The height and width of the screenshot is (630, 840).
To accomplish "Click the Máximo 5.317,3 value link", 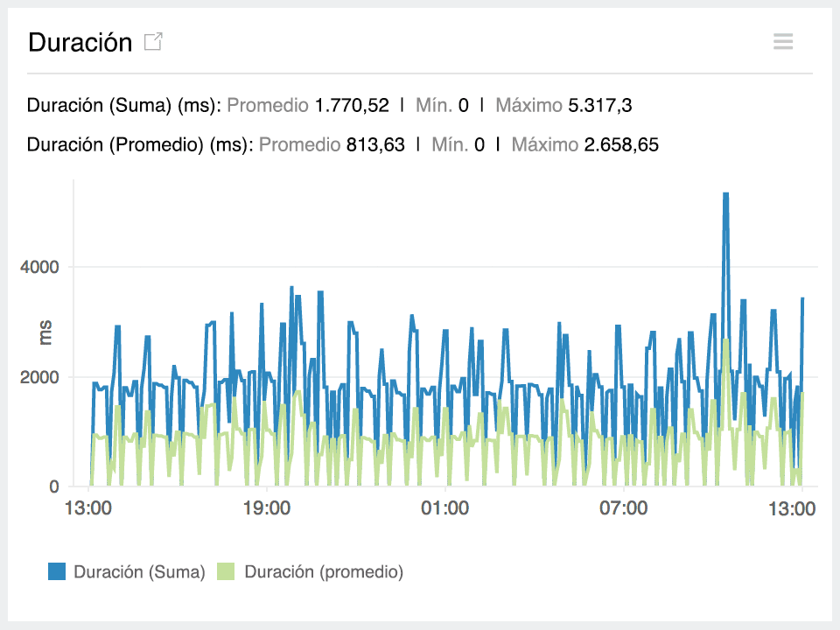I will (x=567, y=105).
